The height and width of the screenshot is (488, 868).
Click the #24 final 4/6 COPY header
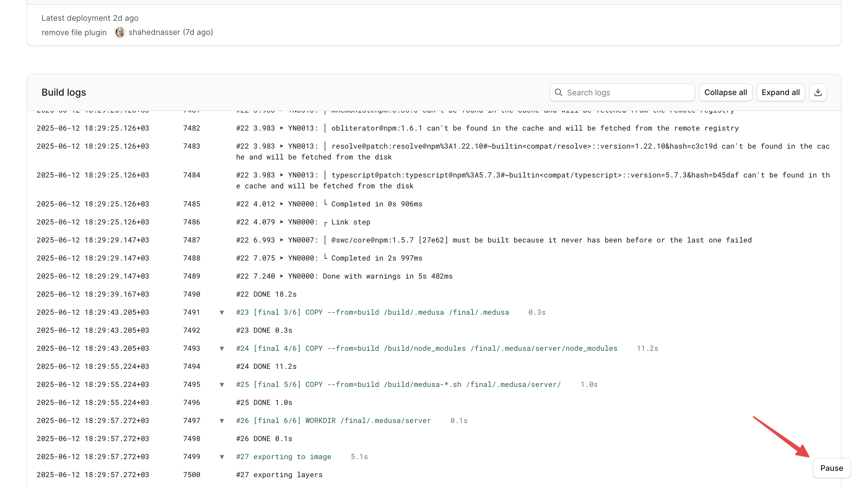coord(426,348)
